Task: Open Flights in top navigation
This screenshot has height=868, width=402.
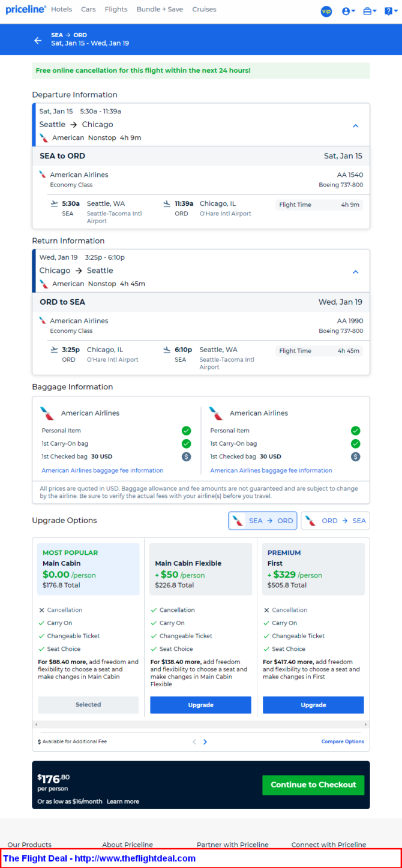Action: 116,10
